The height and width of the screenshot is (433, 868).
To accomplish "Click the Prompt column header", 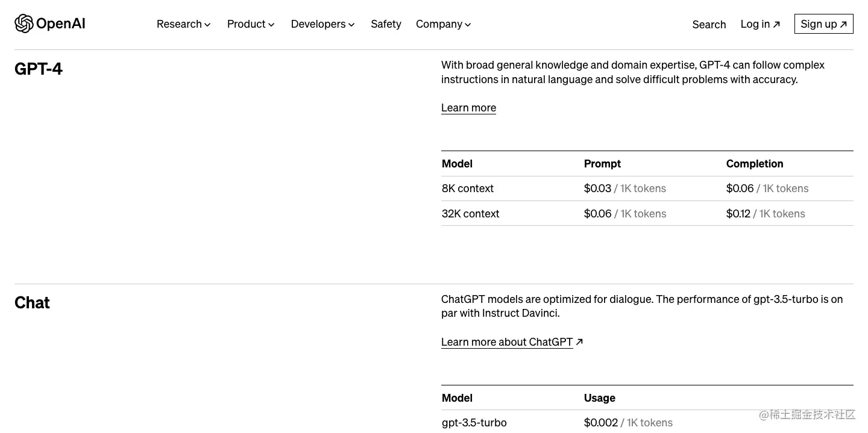I will 602,164.
